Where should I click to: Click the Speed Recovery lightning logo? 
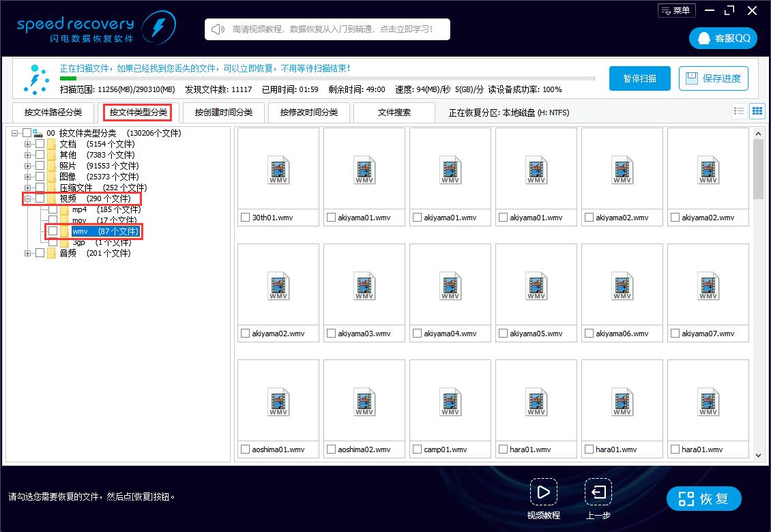158,27
